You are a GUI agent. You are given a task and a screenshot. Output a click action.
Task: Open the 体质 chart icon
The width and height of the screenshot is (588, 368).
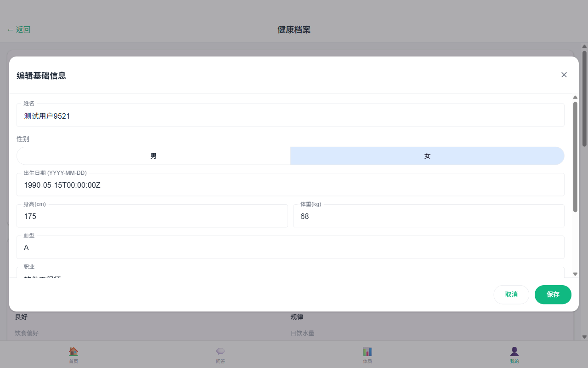coord(367,351)
